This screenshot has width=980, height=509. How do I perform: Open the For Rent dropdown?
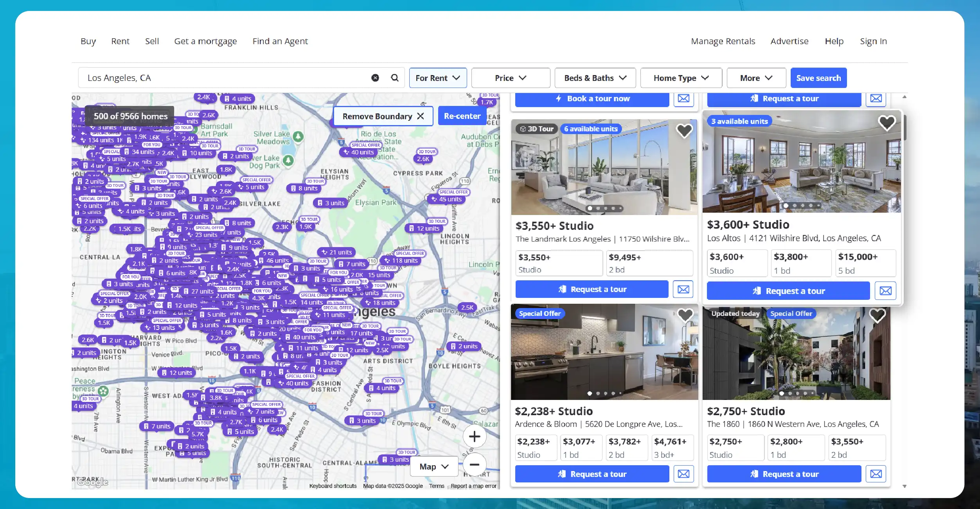pyautogui.click(x=437, y=78)
